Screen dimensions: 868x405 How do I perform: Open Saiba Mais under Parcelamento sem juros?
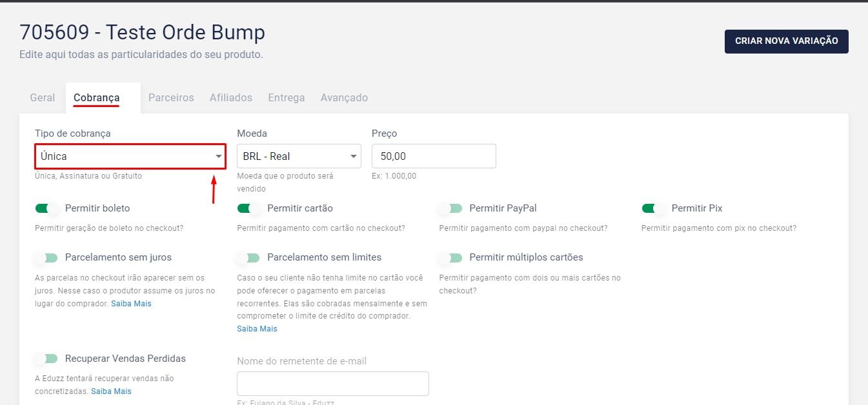[131, 304]
